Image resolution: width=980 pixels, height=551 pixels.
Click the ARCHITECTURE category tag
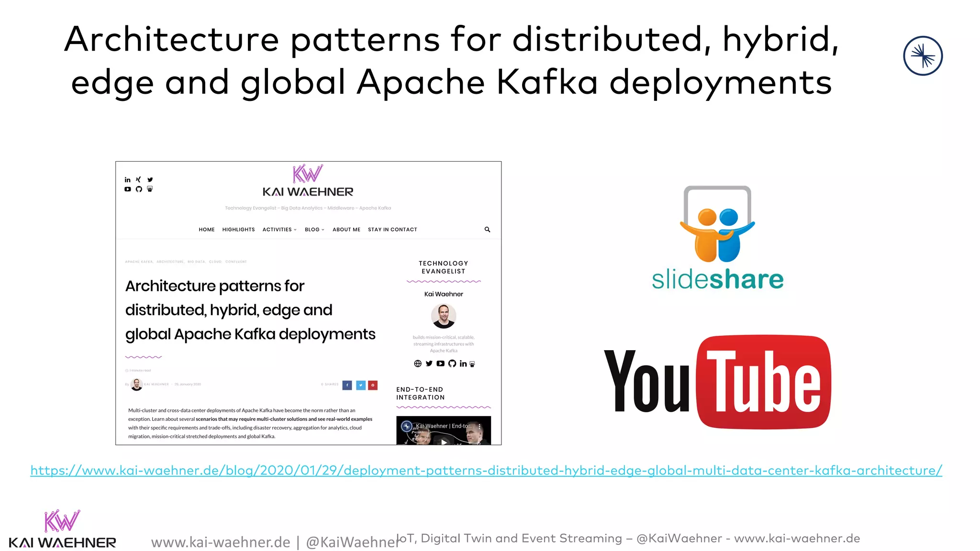(x=170, y=262)
